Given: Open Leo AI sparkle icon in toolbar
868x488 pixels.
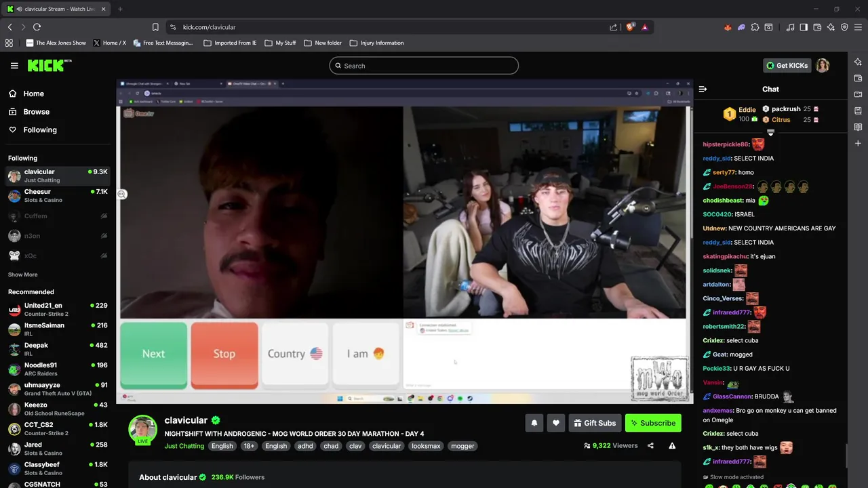Looking at the screenshot, I should pyautogui.click(x=831, y=27).
